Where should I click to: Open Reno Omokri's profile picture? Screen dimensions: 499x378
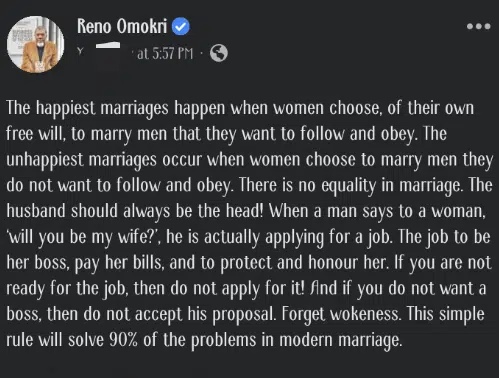tap(35, 44)
